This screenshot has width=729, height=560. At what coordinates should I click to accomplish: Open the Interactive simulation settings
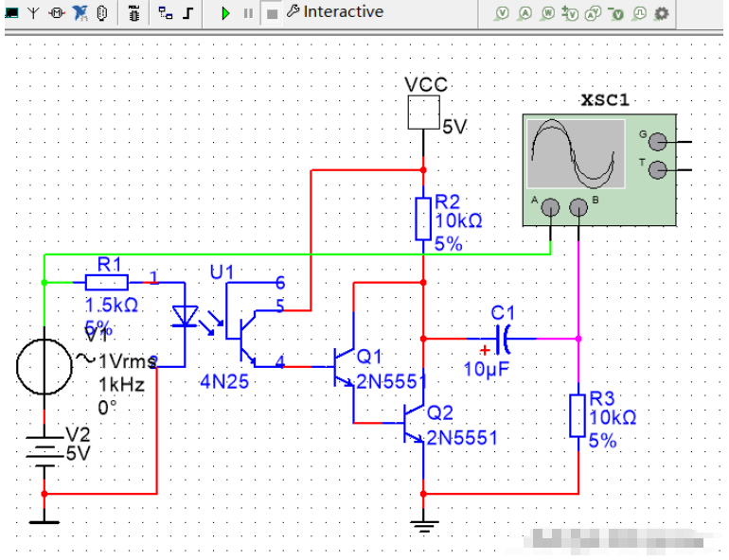pyautogui.click(x=335, y=12)
